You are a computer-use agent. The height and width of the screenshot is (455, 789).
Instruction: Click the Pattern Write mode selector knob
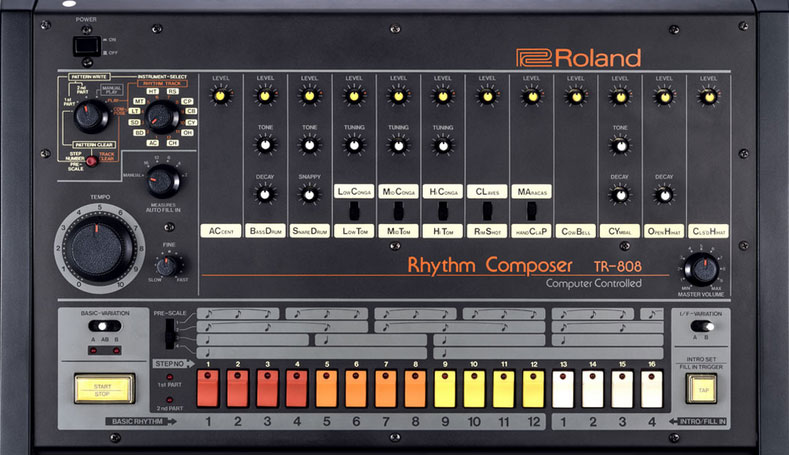coord(91,116)
